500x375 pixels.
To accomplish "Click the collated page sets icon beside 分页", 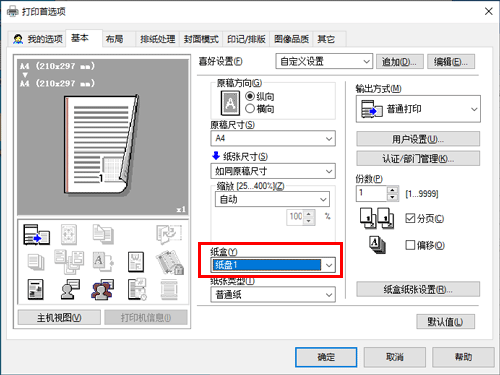I will pyautogui.click(x=377, y=218).
